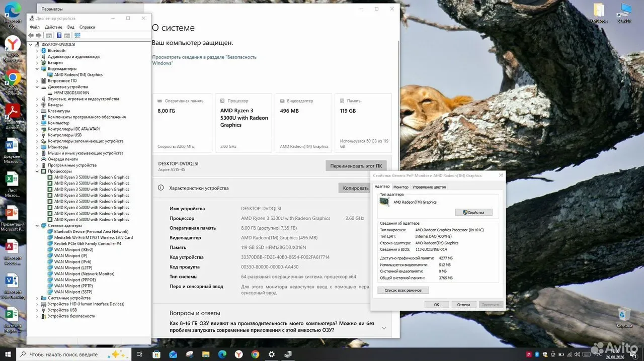Viewport: 644px width, 361px height.
Task: Select AMD Radeon(TM) Graphics in device tree
Action: (78, 74)
